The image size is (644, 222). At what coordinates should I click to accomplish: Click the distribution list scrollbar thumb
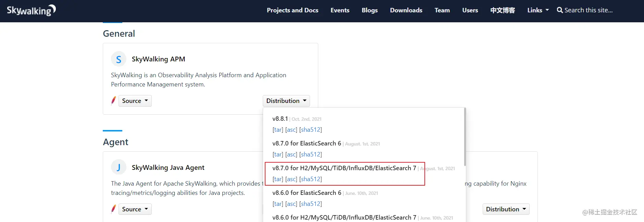[x=465, y=137]
